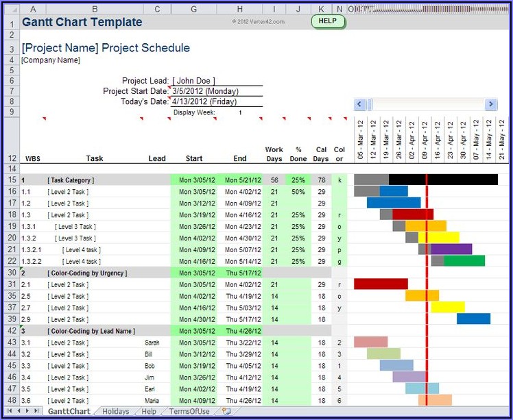Select the purple Gantt bar for task 1.3.2.1
This screenshot has height=420, width=513.
click(451, 249)
